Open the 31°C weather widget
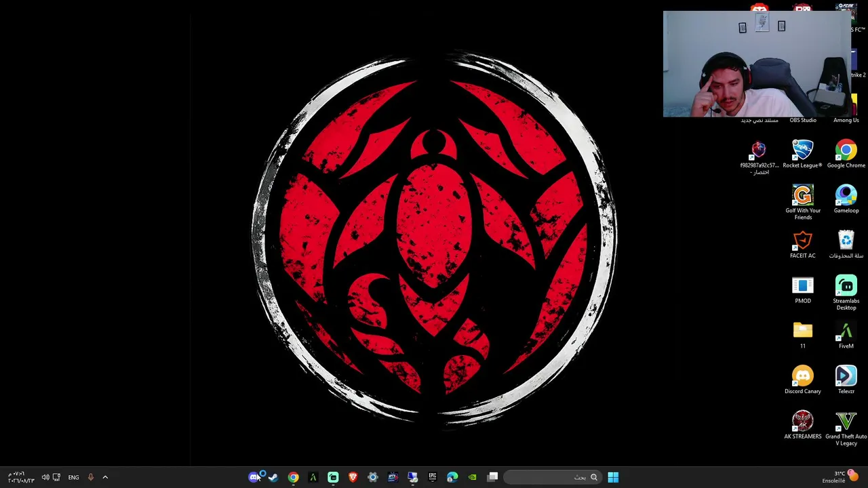 click(840, 477)
